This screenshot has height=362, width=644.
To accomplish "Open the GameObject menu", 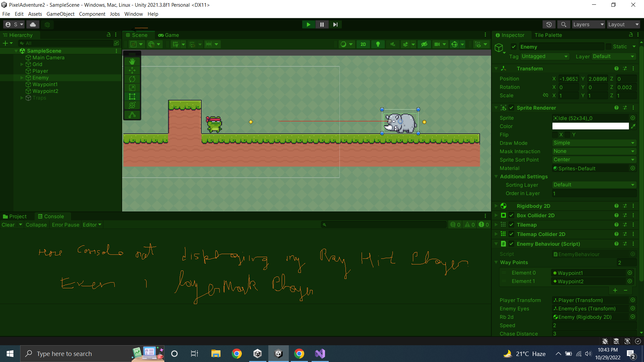I will pyautogui.click(x=60, y=14).
